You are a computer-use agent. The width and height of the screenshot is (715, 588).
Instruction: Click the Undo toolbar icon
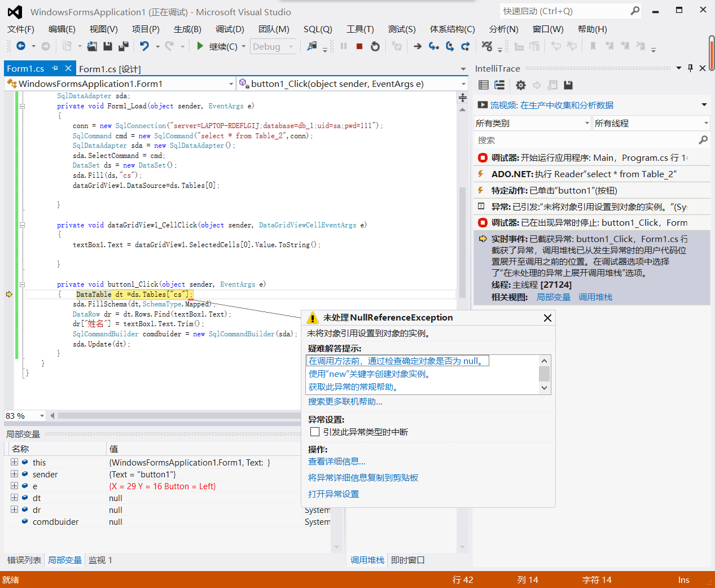click(x=144, y=46)
